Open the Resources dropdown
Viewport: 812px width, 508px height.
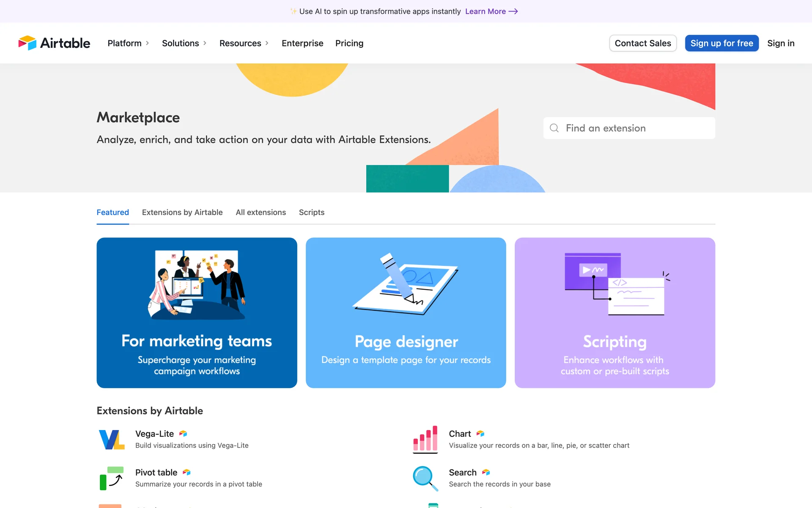[244, 43]
